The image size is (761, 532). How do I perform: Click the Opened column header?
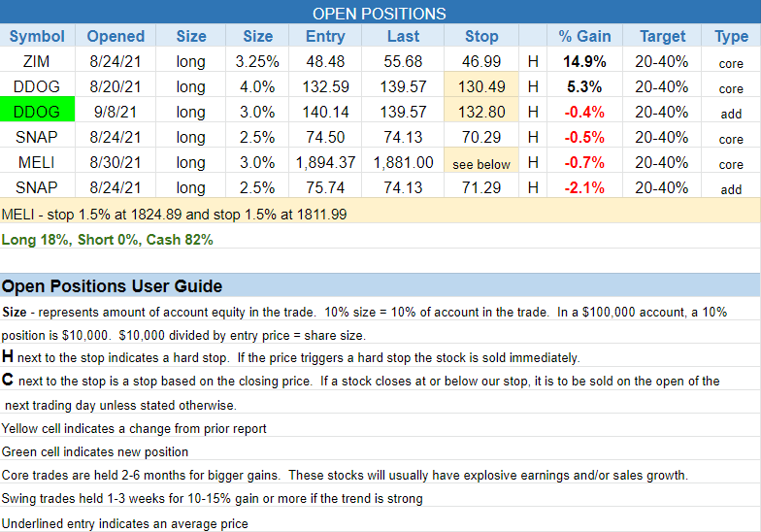116,36
